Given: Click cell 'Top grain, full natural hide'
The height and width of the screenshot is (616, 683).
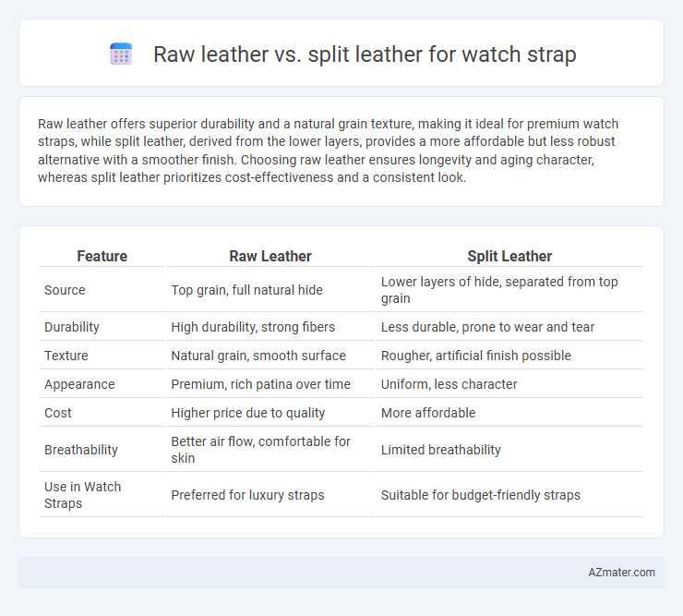Looking at the screenshot, I should coord(247,290).
